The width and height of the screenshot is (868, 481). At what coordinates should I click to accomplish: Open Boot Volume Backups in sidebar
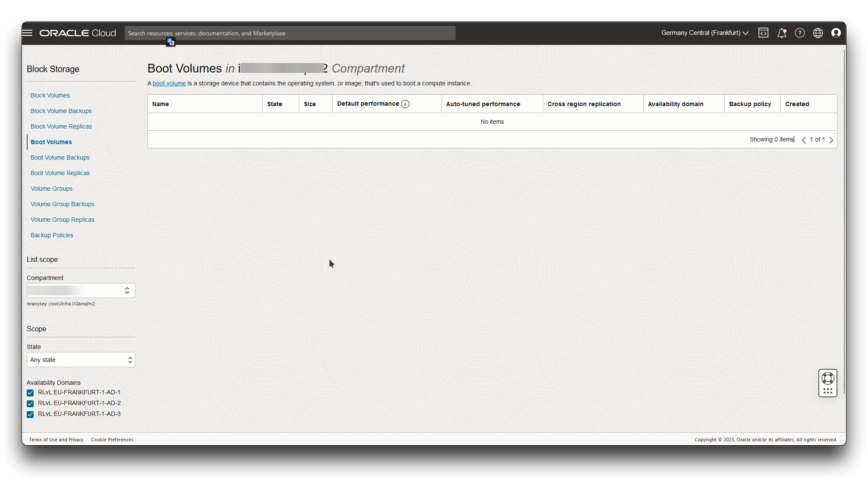click(60, 157)
